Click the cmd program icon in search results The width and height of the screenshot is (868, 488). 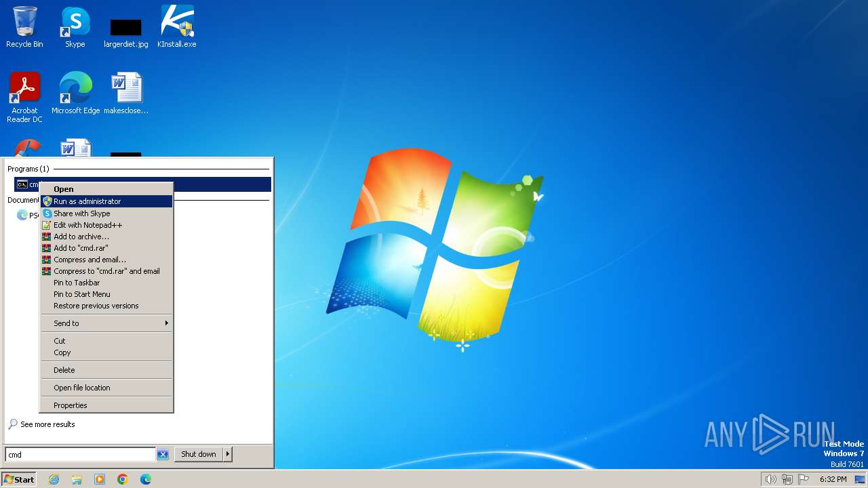[22, 184]
